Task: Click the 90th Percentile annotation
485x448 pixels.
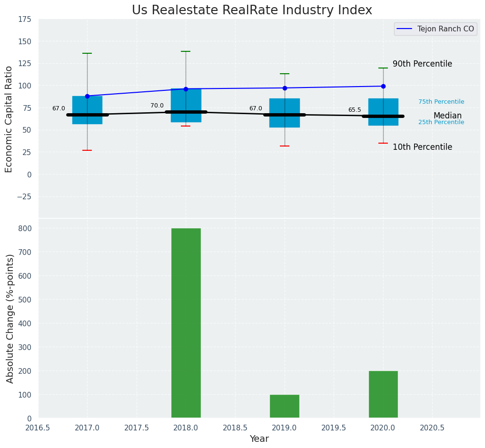Action: 422,64
